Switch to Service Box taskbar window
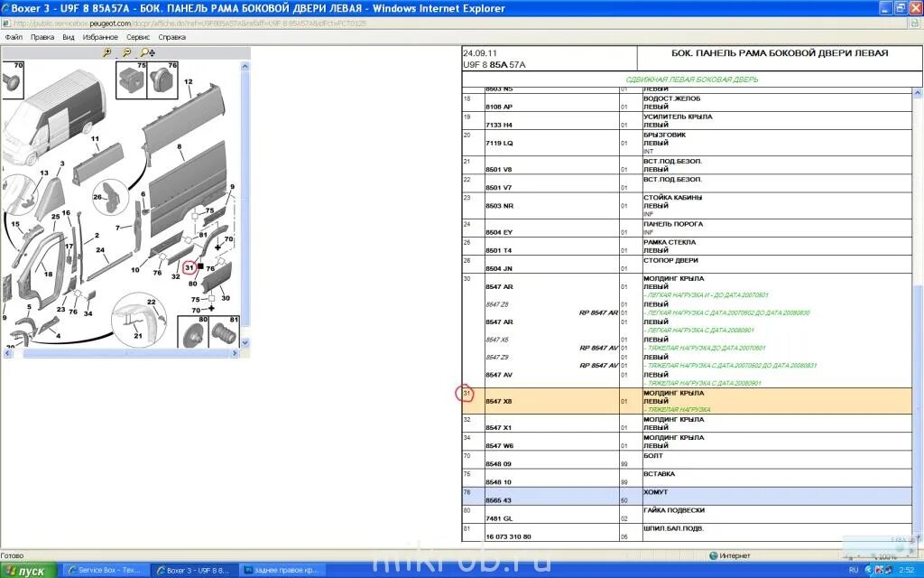The width and height of the screenshot is (924, 578). tap(105, 571)
